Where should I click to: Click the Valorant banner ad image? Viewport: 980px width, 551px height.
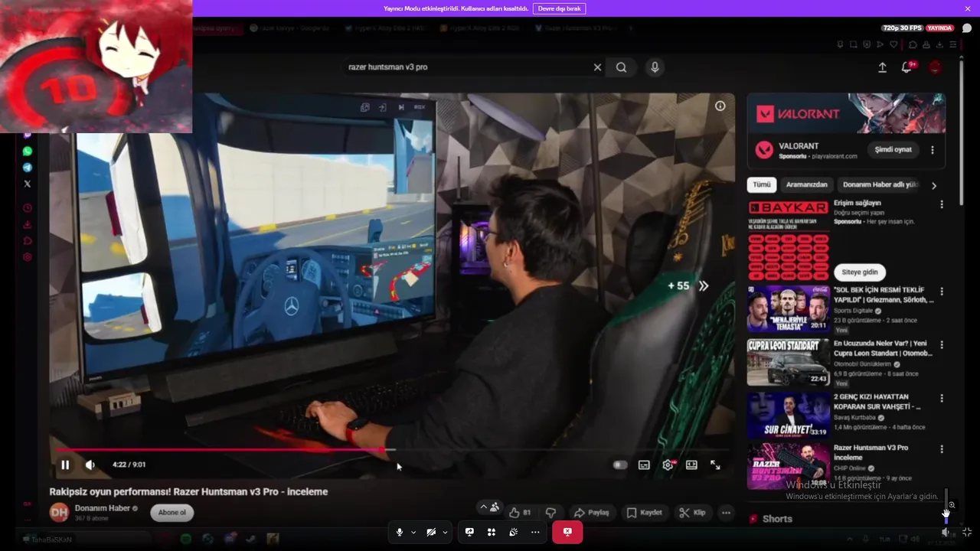846,113
